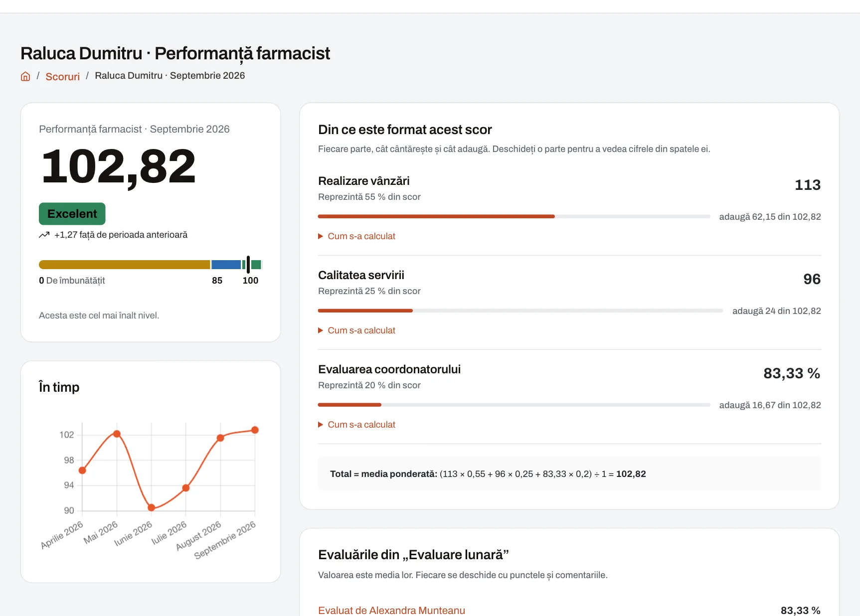The image size is (860, 616).
Task: Click the 'Evaluările din „Evaluare lunară”' heading
Action: click(413, 555)
